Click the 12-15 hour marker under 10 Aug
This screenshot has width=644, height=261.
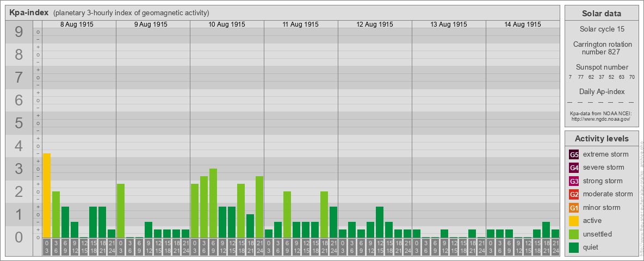click(232, 247)
